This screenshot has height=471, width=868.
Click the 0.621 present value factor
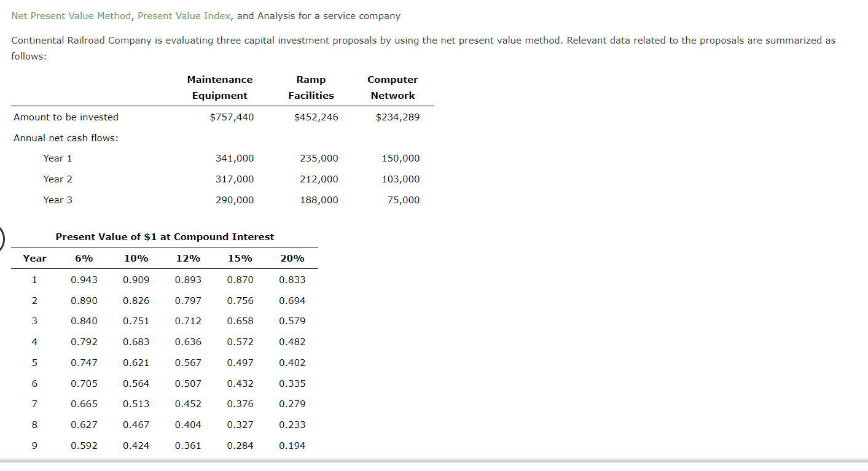click(136, 363)
